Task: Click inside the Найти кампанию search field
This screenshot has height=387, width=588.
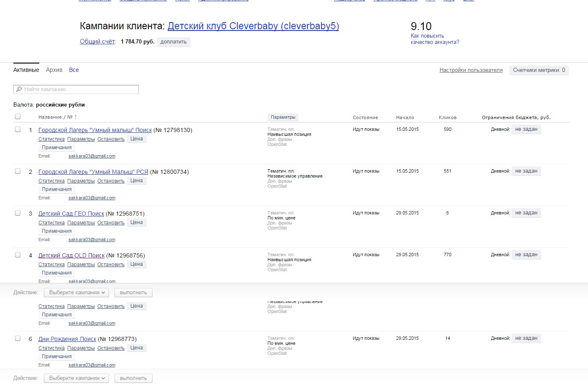Action: (x=76, y=89)
